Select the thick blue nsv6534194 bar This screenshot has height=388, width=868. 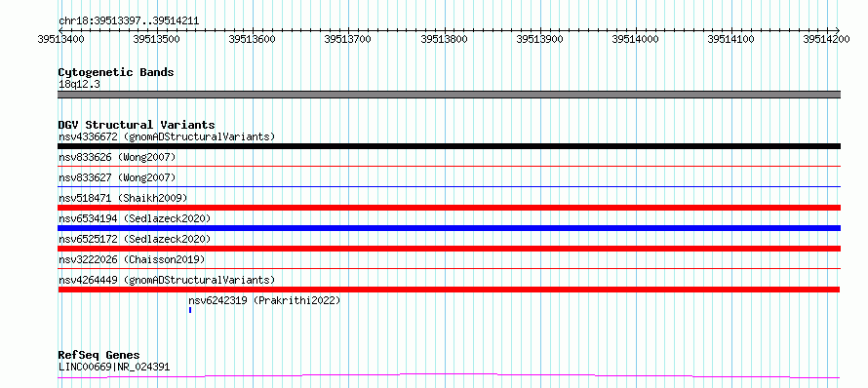tap(449, 228)
